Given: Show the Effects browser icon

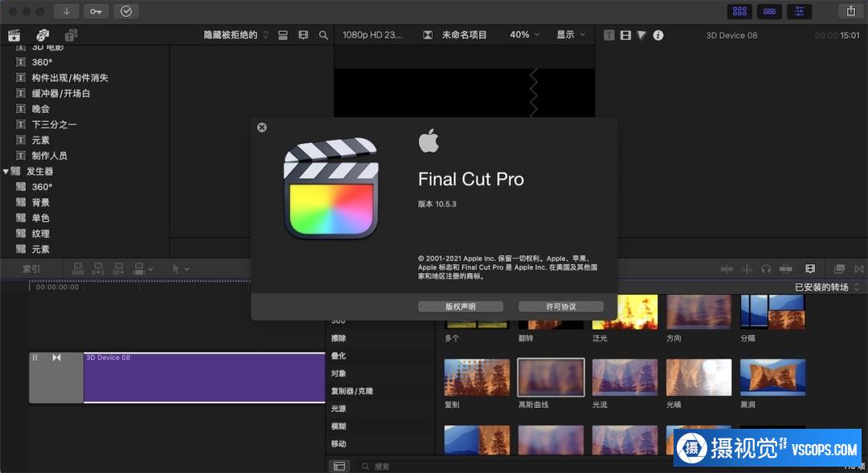Looking at the screenshot, I should tap(839, 269).
